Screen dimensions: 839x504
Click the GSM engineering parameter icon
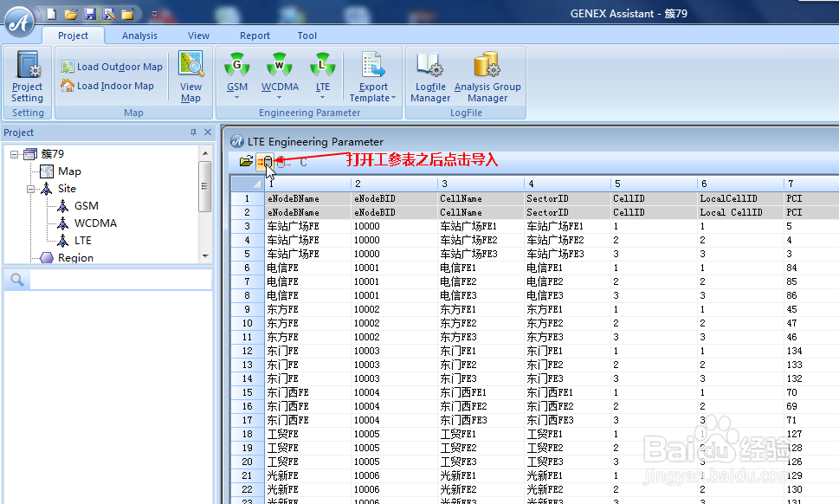[237, 65]
